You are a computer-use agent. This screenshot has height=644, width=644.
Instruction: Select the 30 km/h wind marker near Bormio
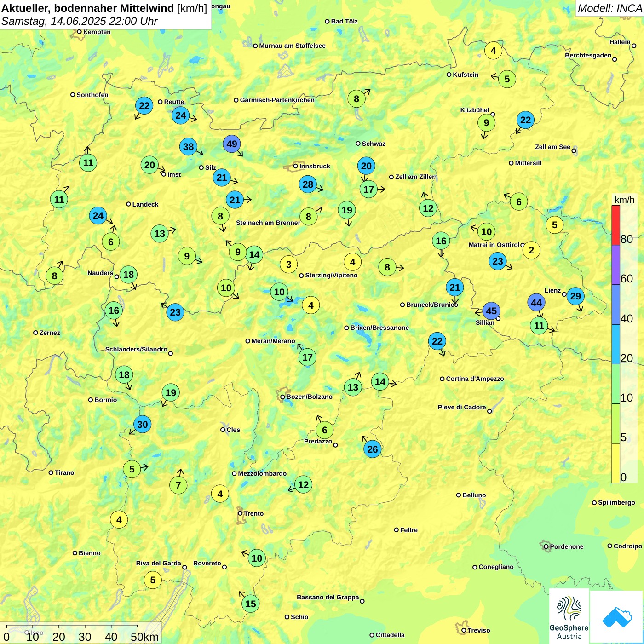[x=143, y=425]
